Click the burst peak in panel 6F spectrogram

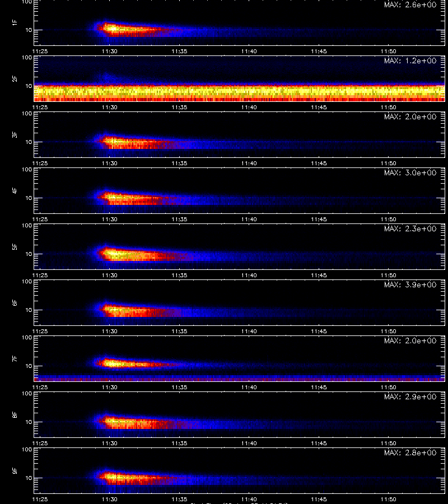[x=113, y=310]
